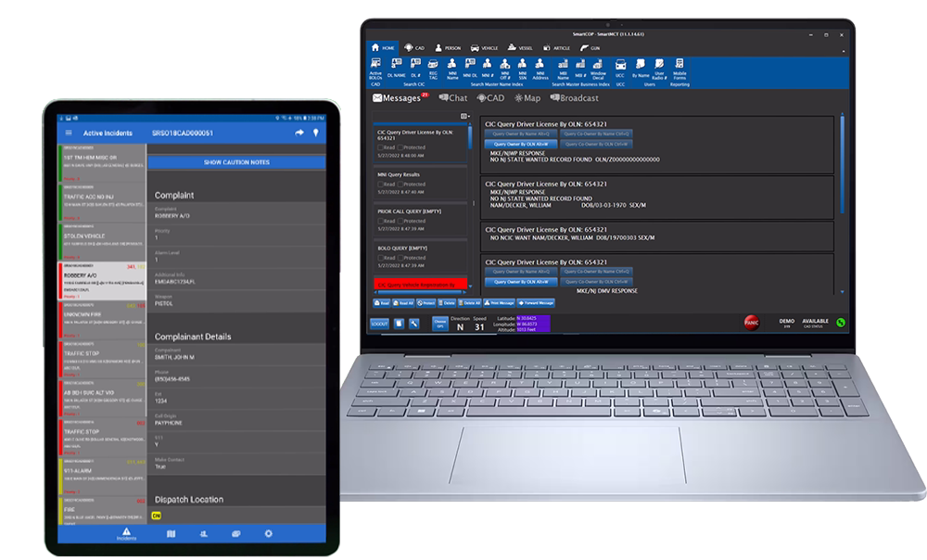This screenshot has width=927, height=560.
Task: Select the STOLEN VEHICLE incident on the tablet
Action: tap(104, 242)
